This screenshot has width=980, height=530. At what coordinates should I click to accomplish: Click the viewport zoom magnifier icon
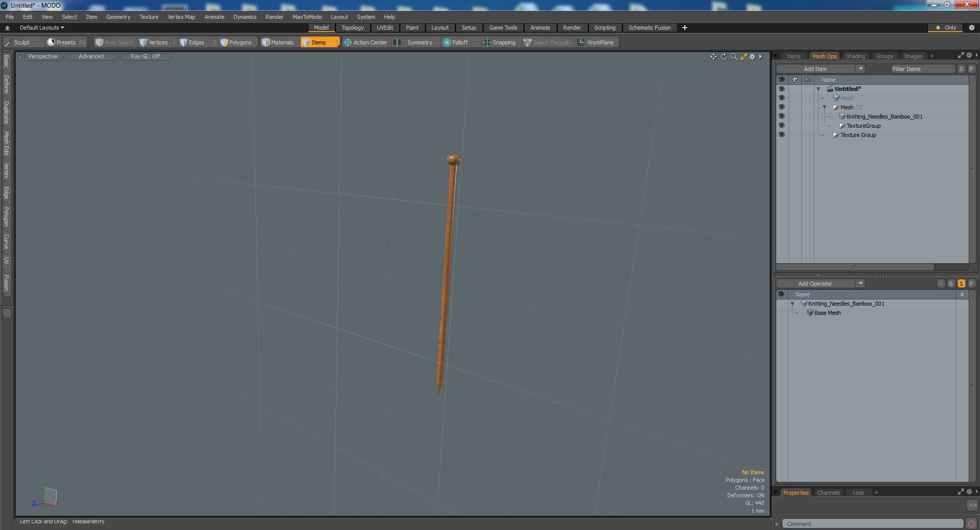click(734, 57)
